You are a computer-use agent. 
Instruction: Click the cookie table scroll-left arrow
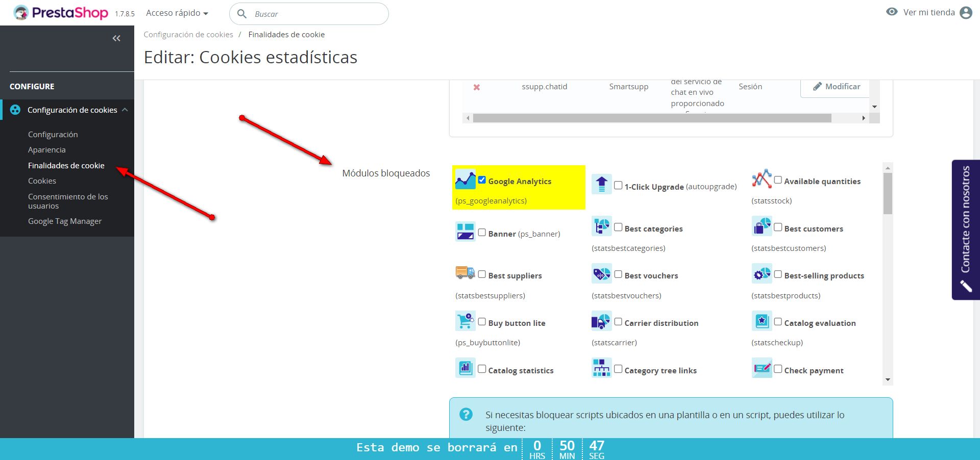pos(468,118)
